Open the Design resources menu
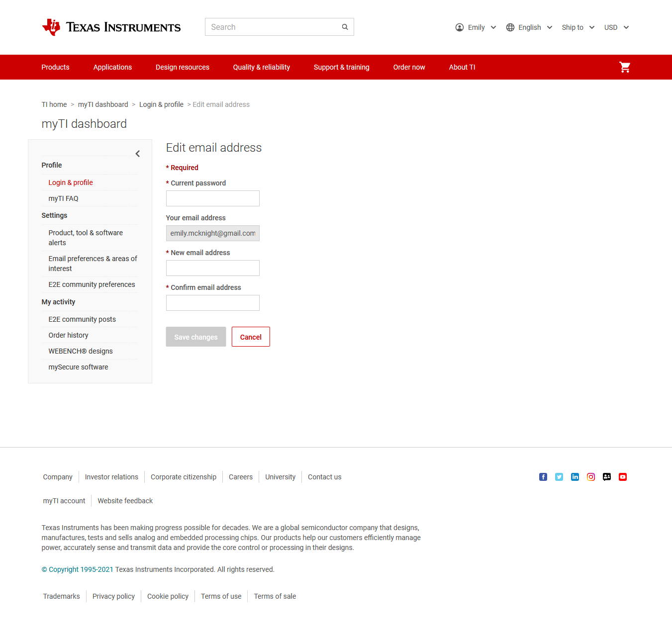Viewport: 672px width, 638px height. point(182,67)
